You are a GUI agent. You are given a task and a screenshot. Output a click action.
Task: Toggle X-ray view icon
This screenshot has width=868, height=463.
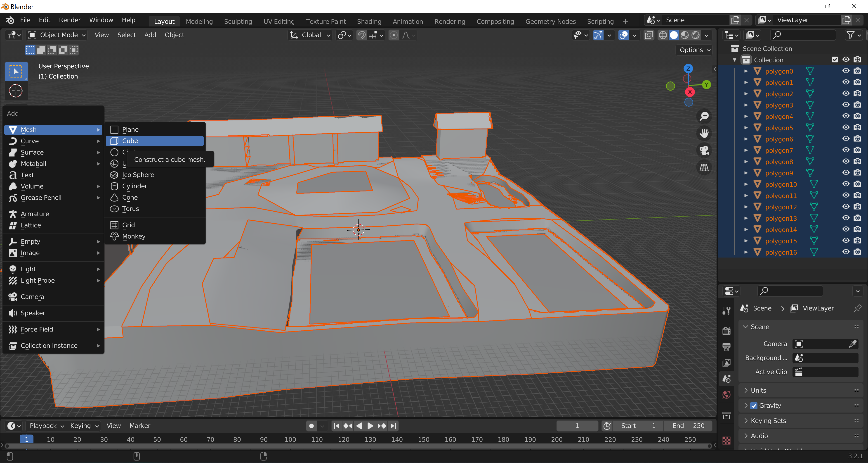coord(649,35)
